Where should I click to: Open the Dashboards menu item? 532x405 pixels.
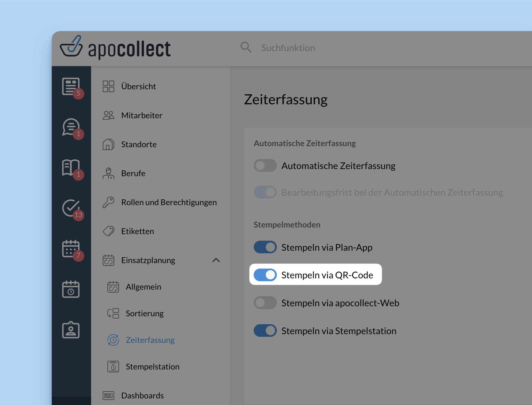point(142,396)
